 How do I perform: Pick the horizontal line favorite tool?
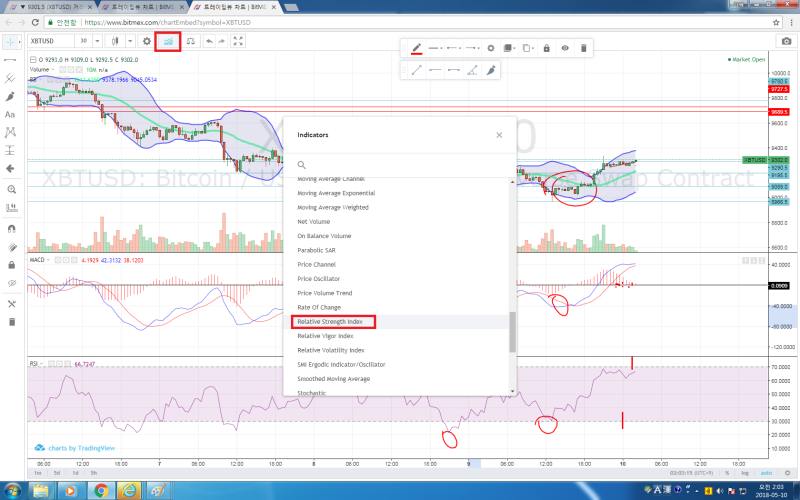[435, 70]
